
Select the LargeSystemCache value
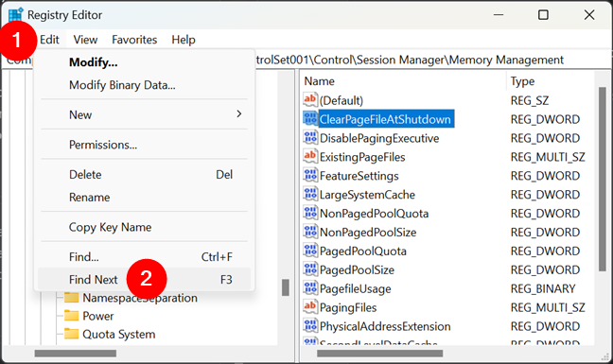pos(367,195)
